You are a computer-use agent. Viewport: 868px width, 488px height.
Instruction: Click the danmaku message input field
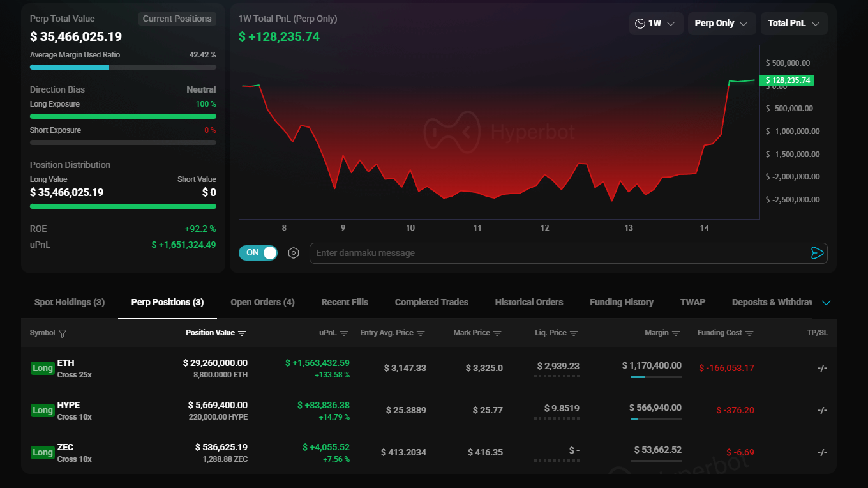[555, 253]
